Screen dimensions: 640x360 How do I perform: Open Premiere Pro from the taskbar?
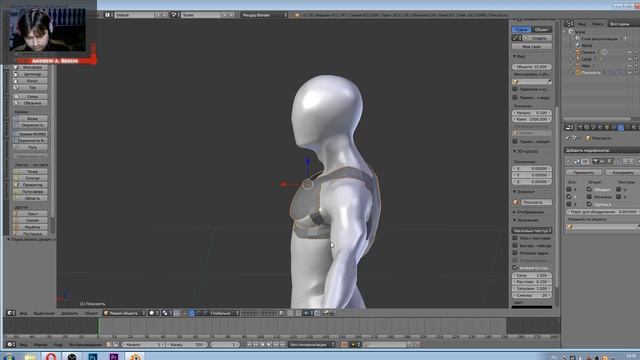coord(114,357)
